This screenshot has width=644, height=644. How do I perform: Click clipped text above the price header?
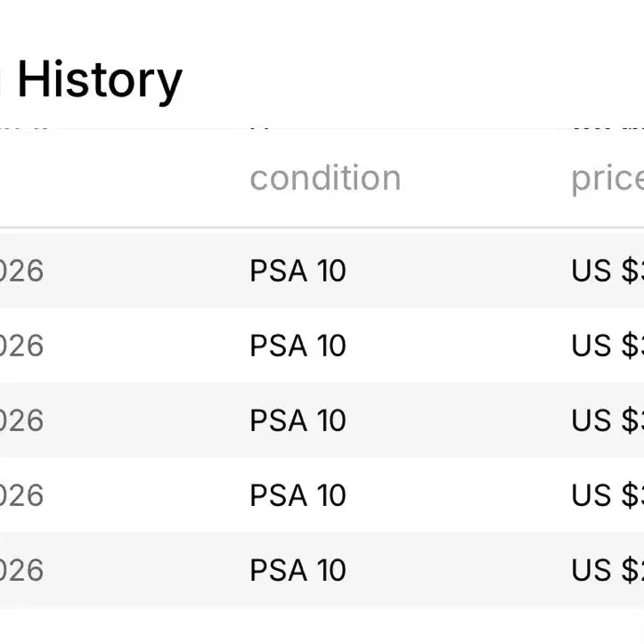point(607,128)
